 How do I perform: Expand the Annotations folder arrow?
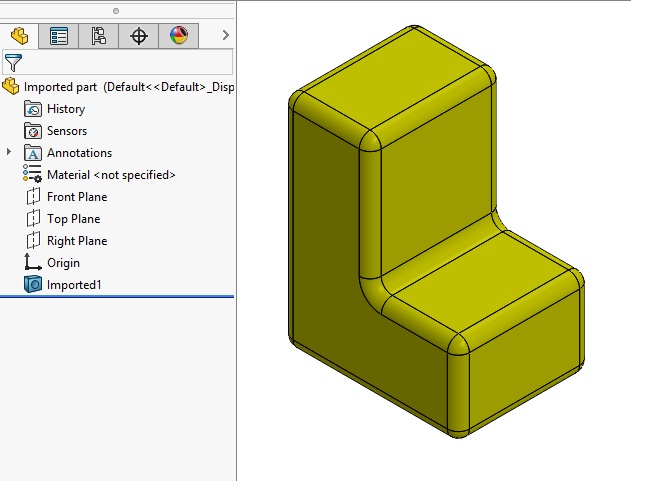tap(9, 152)
